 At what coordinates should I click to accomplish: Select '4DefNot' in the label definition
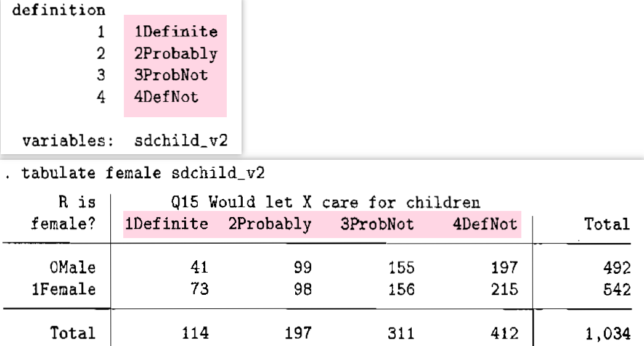(166, 97)
